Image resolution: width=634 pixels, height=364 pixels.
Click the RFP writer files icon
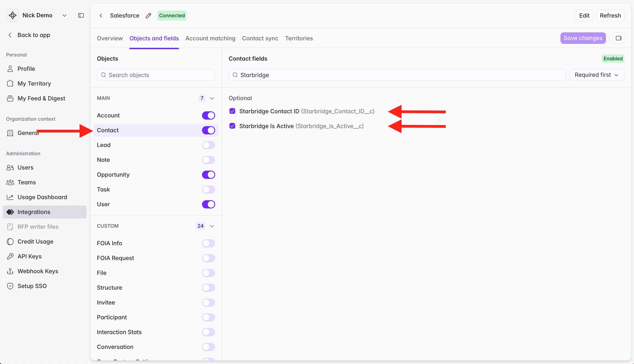point(10,227)
